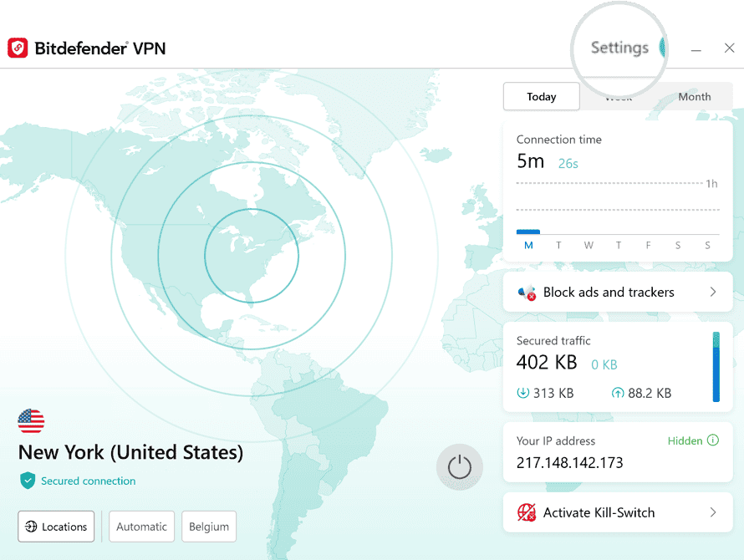Screen dimensions: 744x560
Task: Click the 5m connection time value
Action: tap(531, 161)
